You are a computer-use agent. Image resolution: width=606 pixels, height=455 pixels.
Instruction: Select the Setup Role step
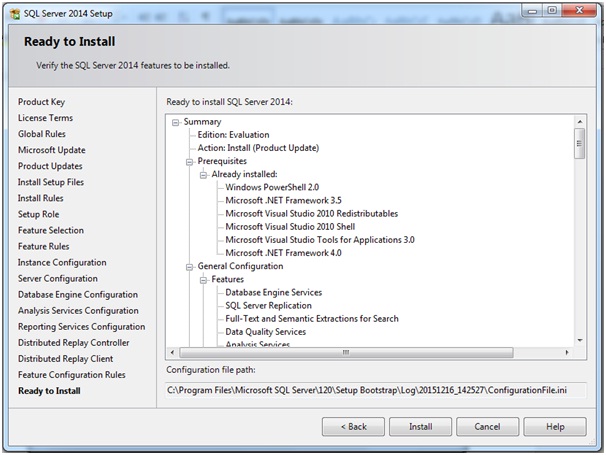pos(39,214)
